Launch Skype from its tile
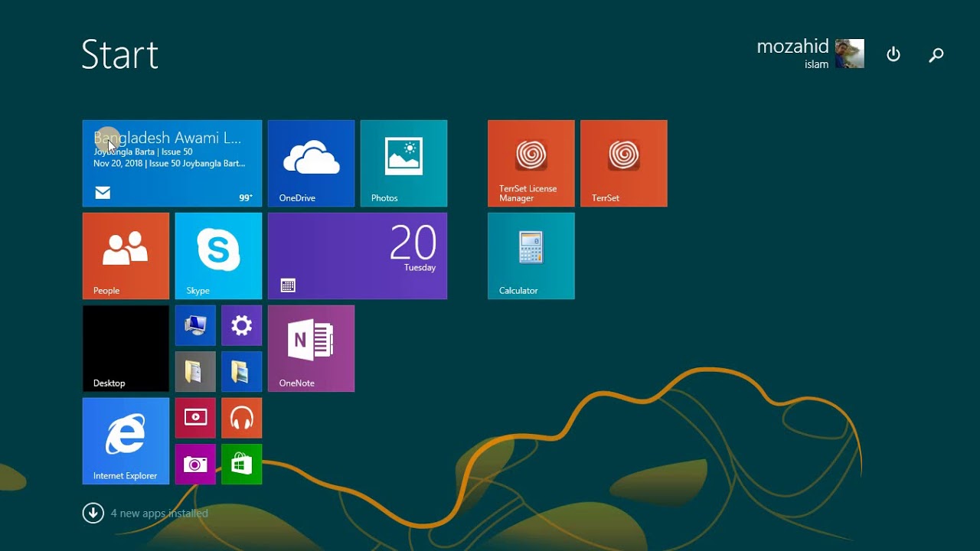 [x=218, y=256]
